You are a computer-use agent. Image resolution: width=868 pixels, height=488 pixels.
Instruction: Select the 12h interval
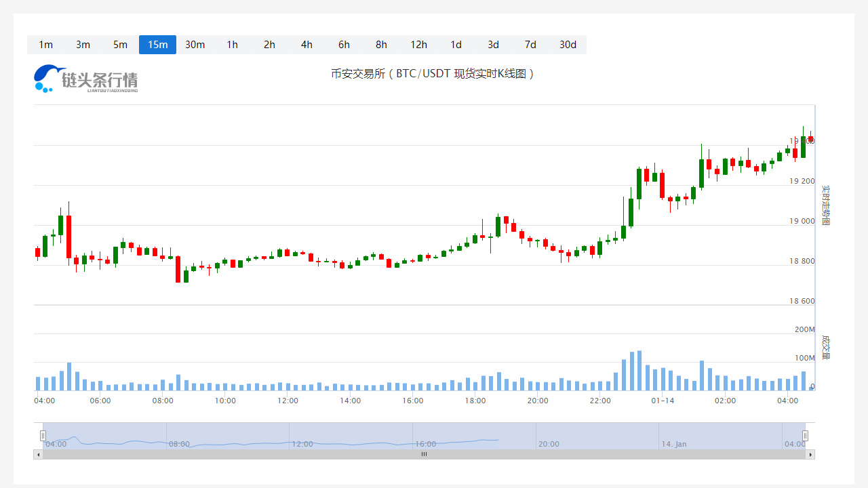pyautogui.click(x=418, y=45)
